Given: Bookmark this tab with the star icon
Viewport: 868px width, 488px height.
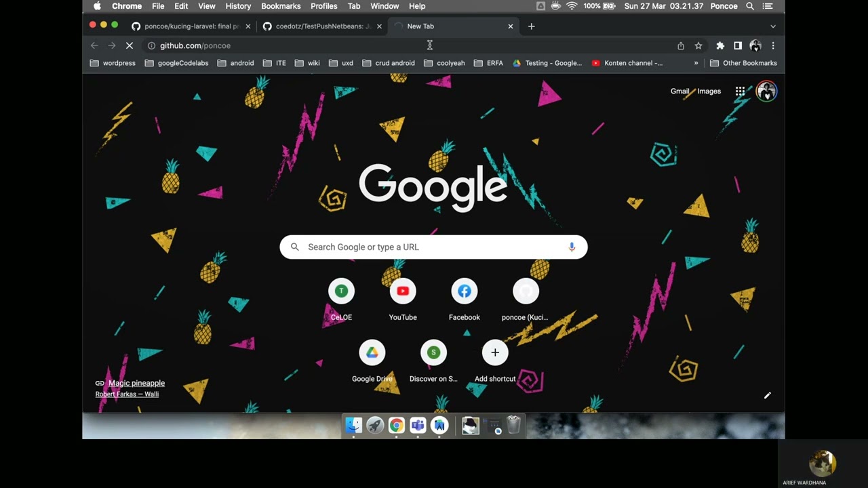Looking at the screenshot, I should [698, 45].
